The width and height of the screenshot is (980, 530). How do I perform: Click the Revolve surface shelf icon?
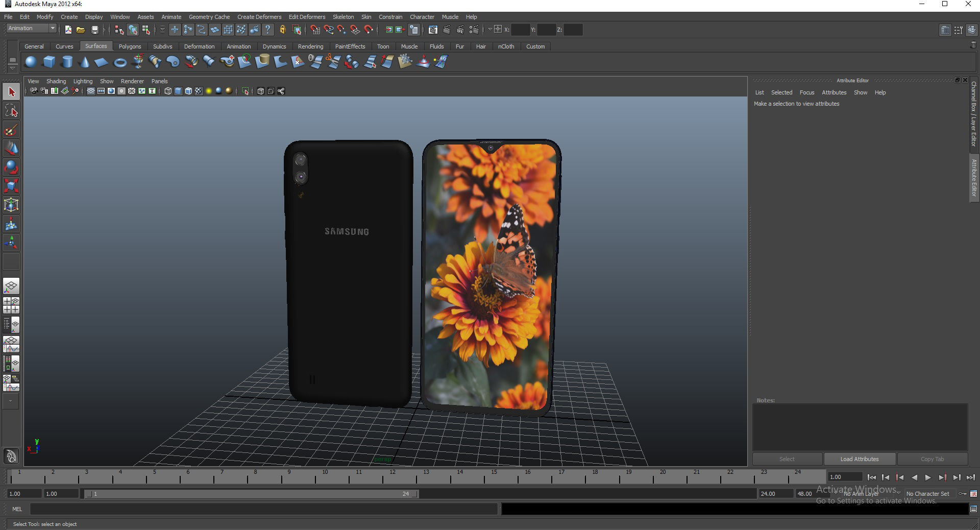pos(138,62)
